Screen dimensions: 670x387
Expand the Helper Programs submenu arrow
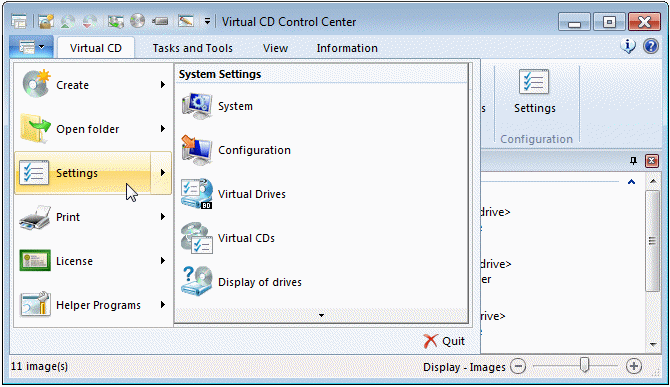[163, 305]
